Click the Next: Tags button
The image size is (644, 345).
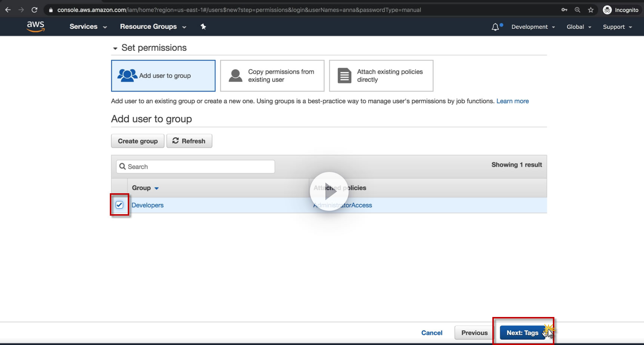[x=522, y=333]
